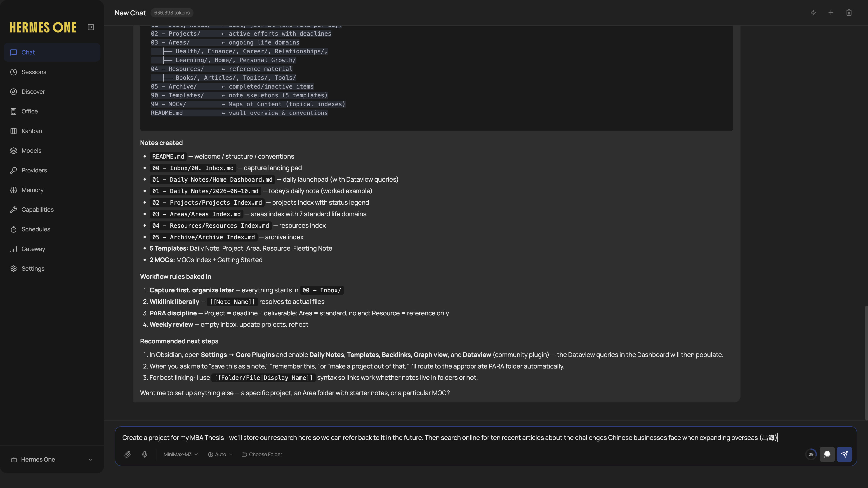
Task: Open the Chat section
Action: 52,52
